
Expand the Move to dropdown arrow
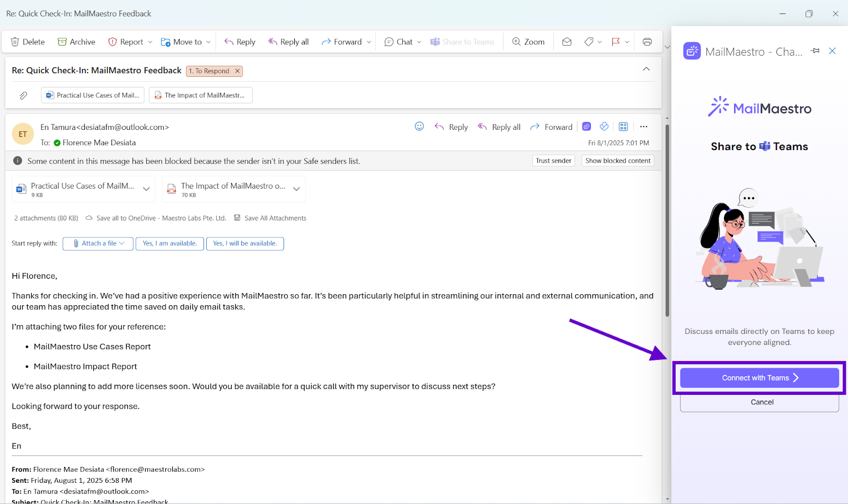click(208, 42)
